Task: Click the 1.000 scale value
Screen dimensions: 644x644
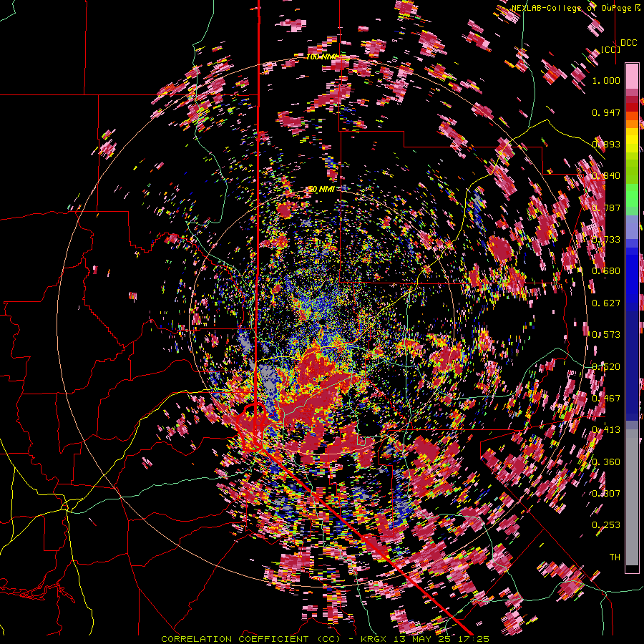Action: coord(606,80)
